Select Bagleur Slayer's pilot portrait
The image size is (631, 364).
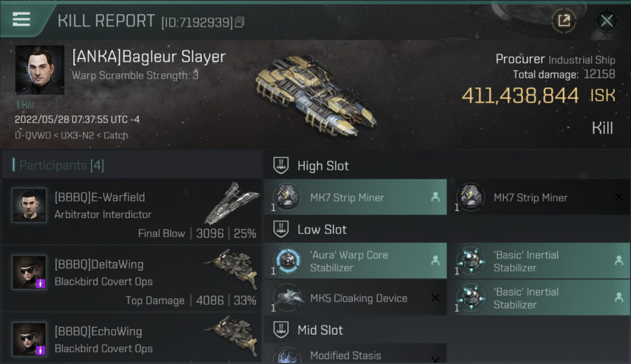pos(40,70)
